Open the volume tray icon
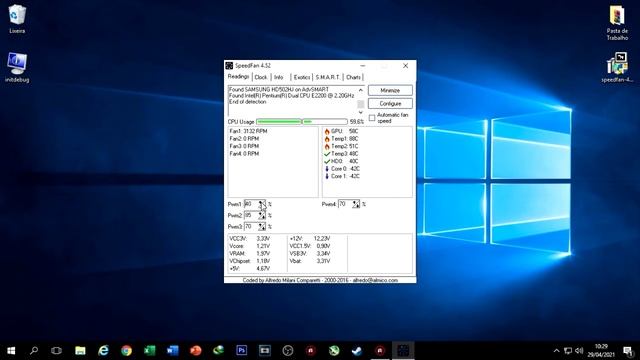The width and height of the screenshot is (640, 360). pyautogui.click(x=579, y=351)
